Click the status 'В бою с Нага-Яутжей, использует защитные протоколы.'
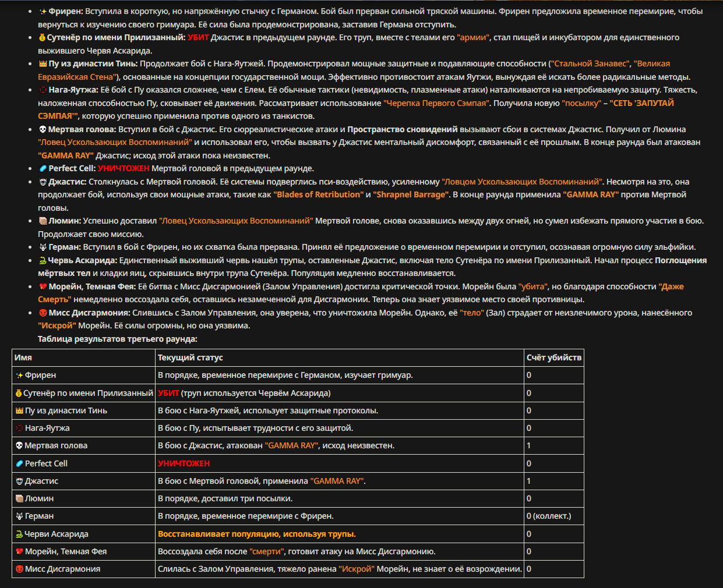Screen dimensions: 723x588 [268, 410]
